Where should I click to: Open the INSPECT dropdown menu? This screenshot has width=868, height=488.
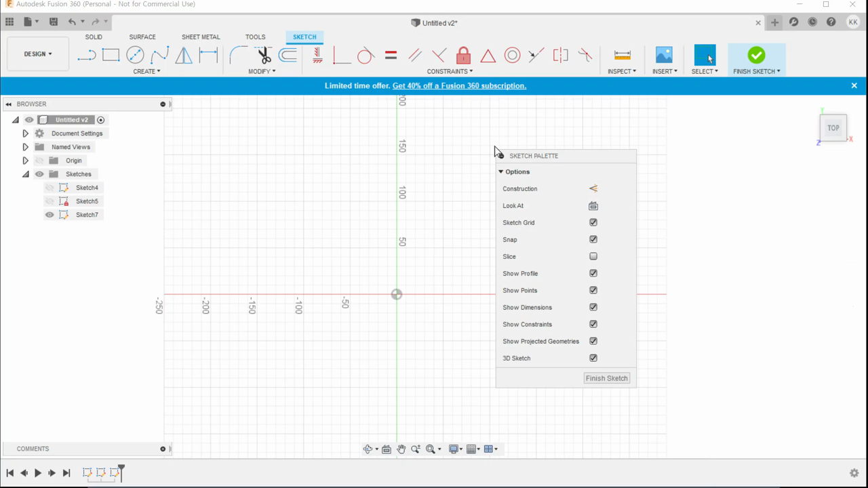tap(622, 71)
